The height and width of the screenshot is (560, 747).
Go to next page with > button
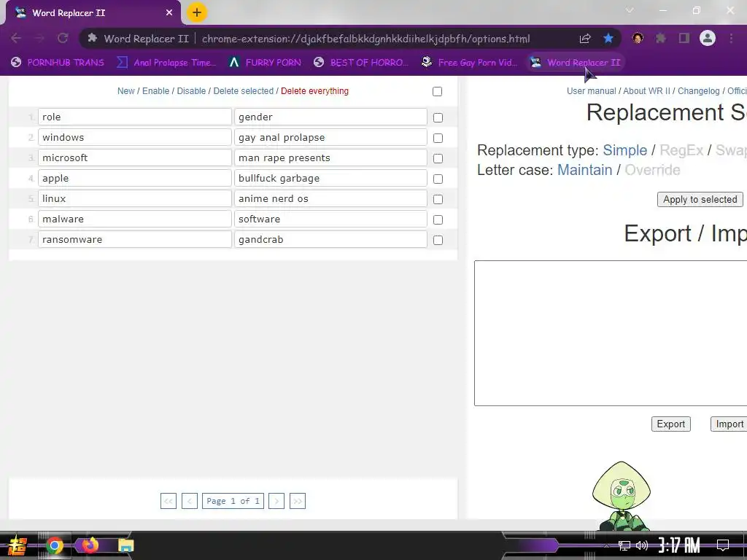click(276, 501)
